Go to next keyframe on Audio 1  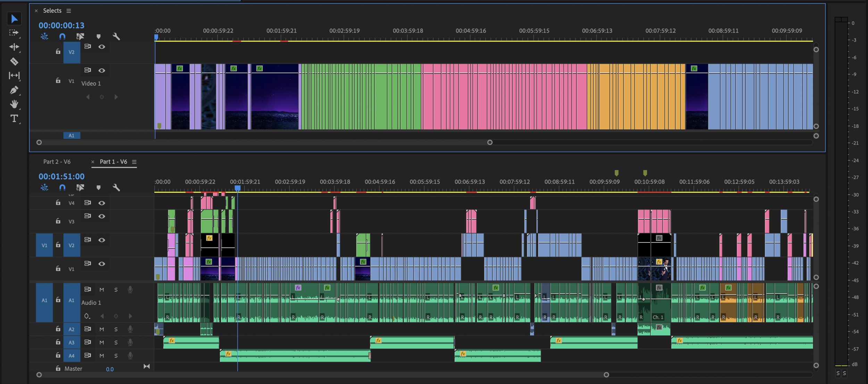(x=130, y=316)
